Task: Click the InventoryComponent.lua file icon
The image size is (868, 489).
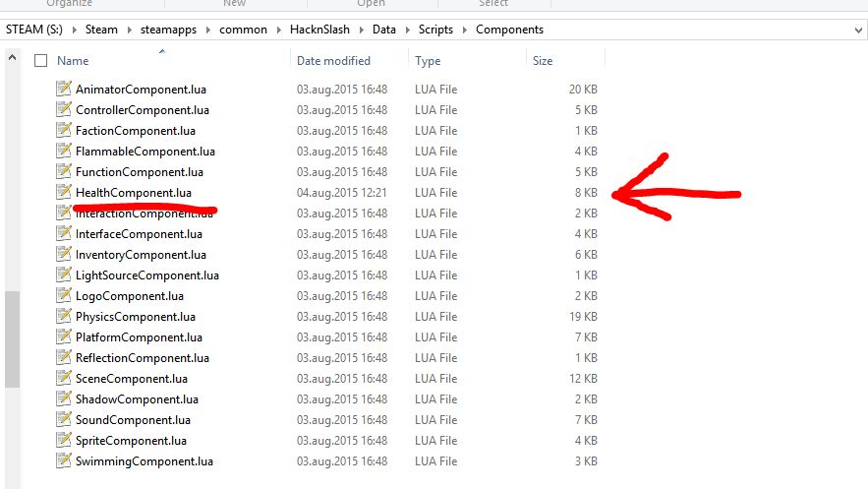Action: click(64, 254)
